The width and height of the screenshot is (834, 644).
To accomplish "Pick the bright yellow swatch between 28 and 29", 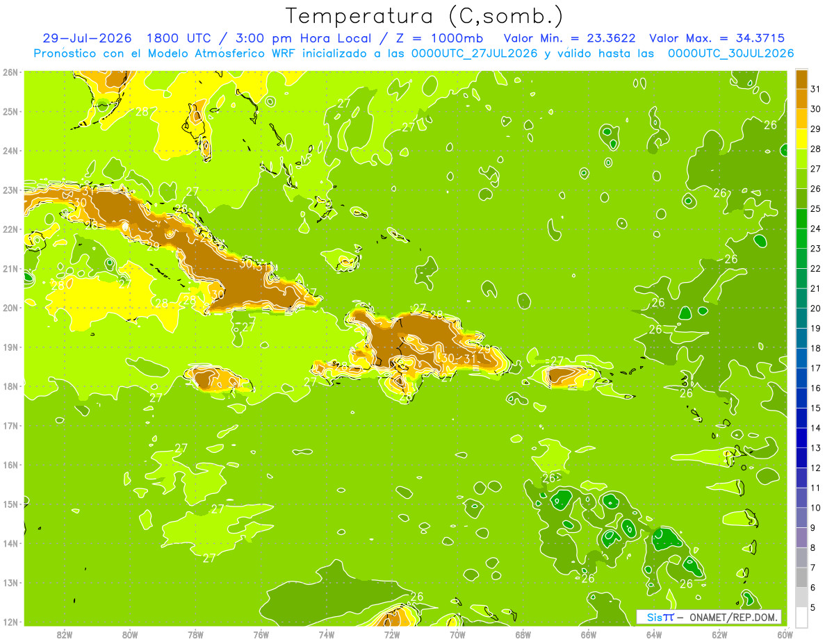I will coord(802,139).
